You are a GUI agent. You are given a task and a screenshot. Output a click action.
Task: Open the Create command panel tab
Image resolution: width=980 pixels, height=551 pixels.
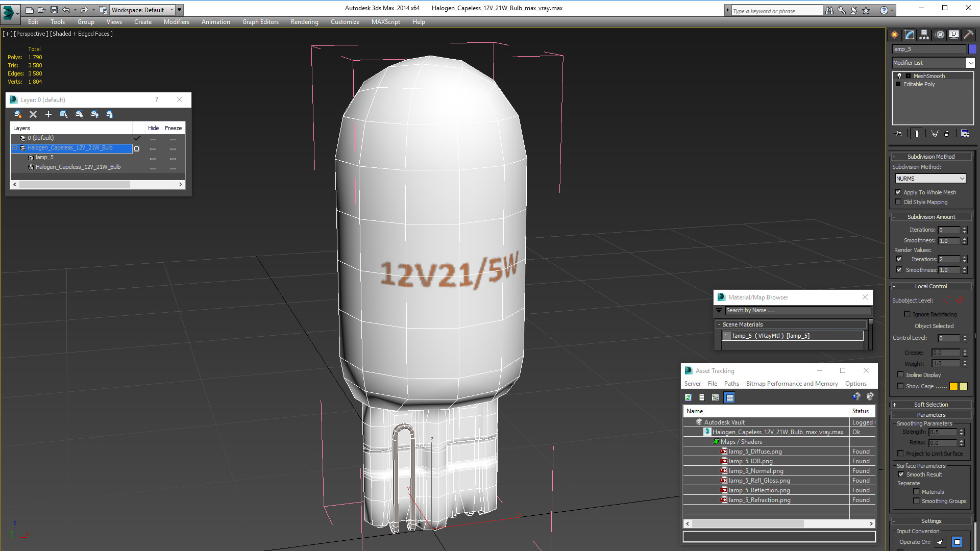pyautogui.click(x=895, y=35)
